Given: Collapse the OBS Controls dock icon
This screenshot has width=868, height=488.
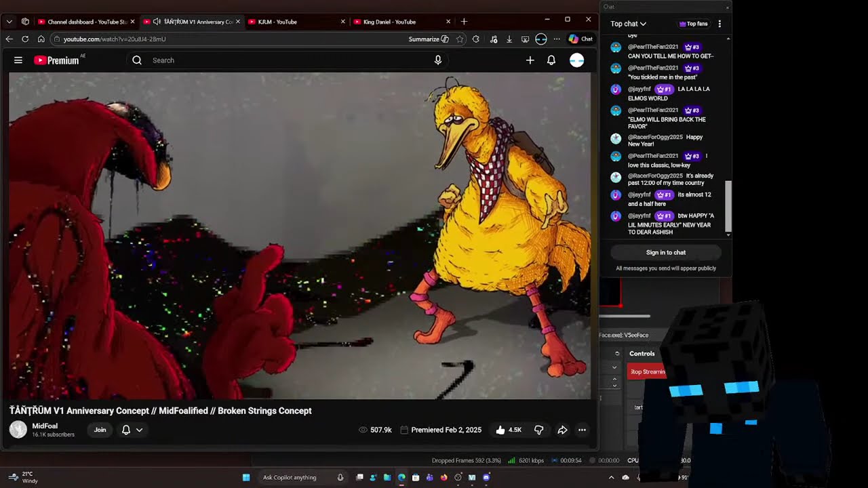Looking at the screenshot, I should click(617, 353).
